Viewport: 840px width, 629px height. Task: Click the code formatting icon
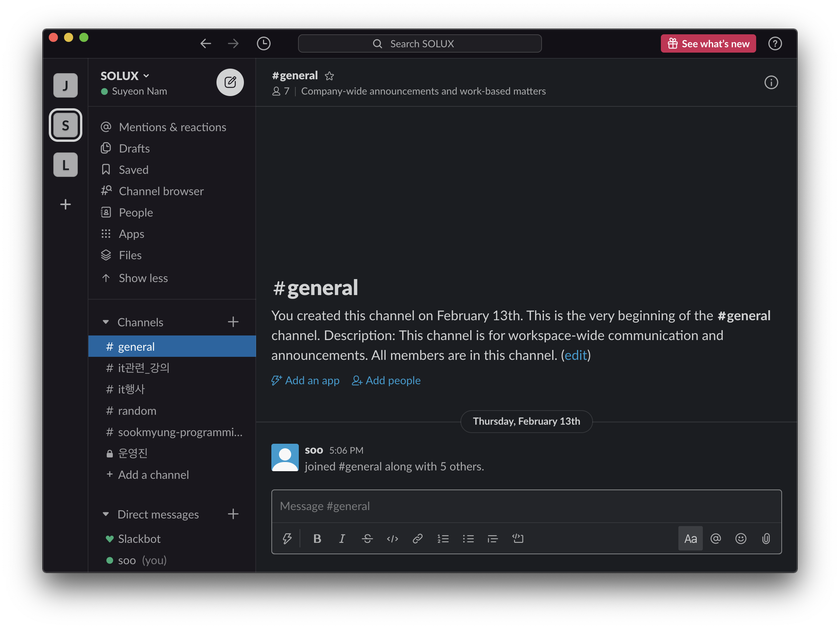(x=392, y=539)
